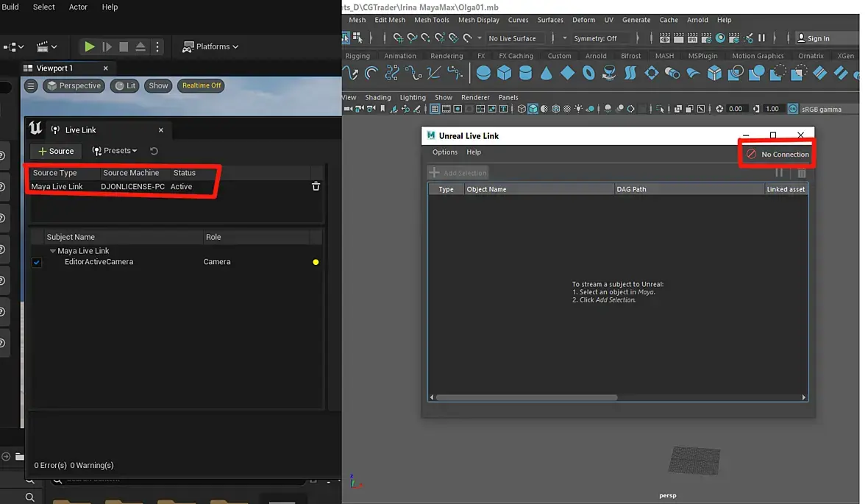Create a polygon plane from Maya shelf

(567, 73)
